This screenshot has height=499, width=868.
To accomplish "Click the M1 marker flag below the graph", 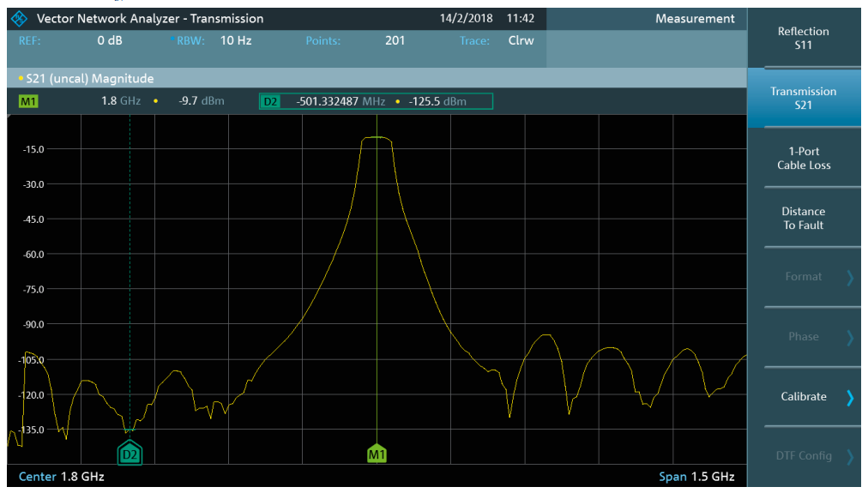I will tap(377, 454).
